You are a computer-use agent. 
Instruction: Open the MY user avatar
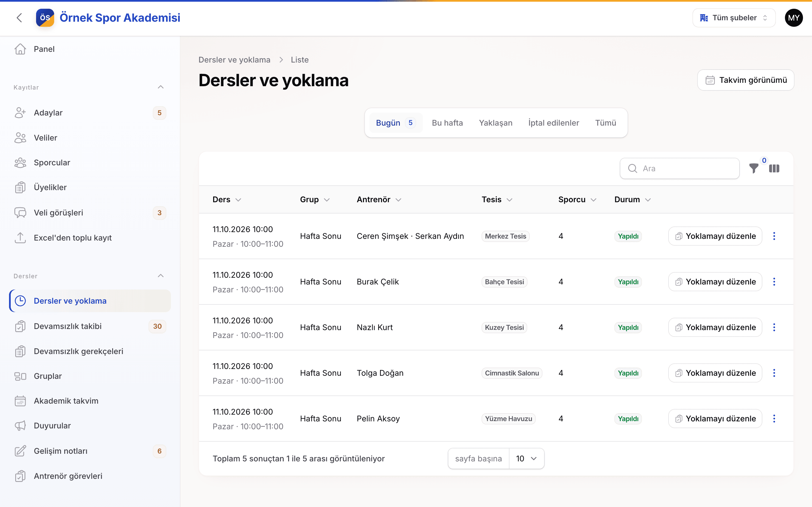coord(794,18)
